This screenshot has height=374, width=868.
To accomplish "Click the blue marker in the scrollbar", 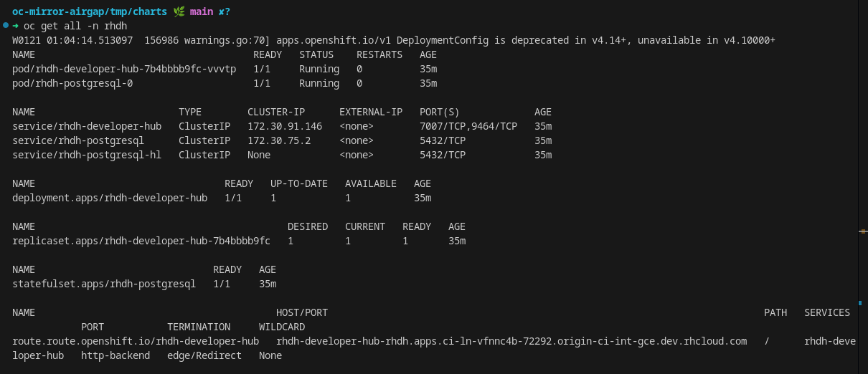I will tap(860, 302).
